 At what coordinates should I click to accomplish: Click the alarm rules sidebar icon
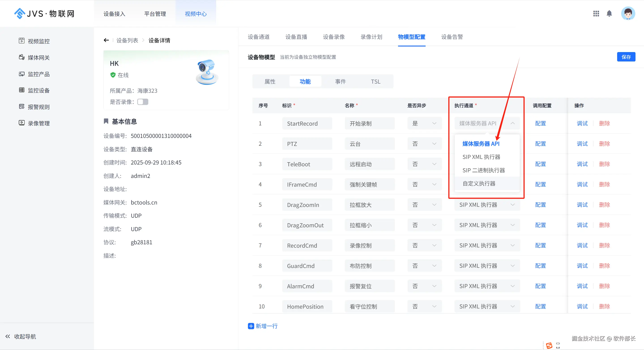click(x=21, y=107)
